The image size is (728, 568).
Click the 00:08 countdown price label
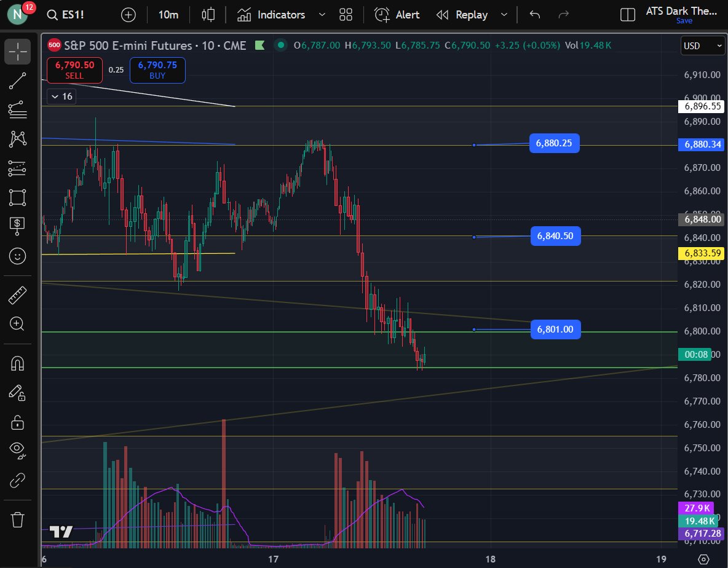click(x=695, y=355)
